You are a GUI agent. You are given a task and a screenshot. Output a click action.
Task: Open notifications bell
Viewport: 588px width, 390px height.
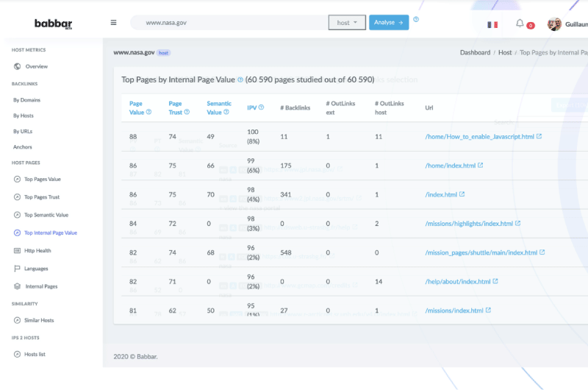(520, 24)
